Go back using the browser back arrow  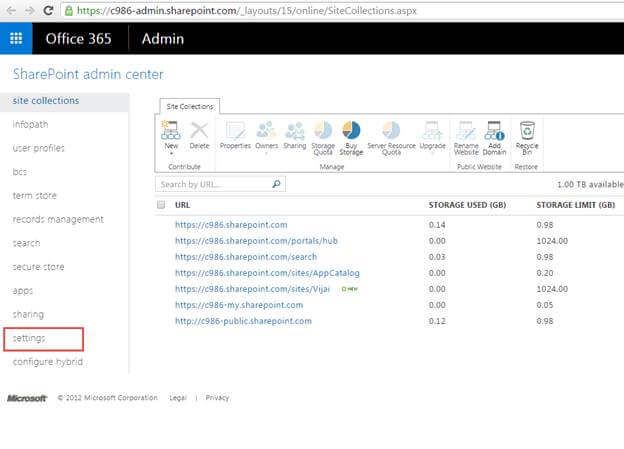coord(12,10)
